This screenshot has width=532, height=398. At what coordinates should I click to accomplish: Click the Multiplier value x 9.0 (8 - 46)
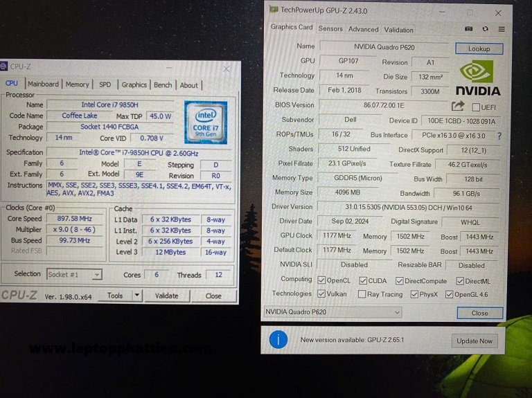click(74, 230)
